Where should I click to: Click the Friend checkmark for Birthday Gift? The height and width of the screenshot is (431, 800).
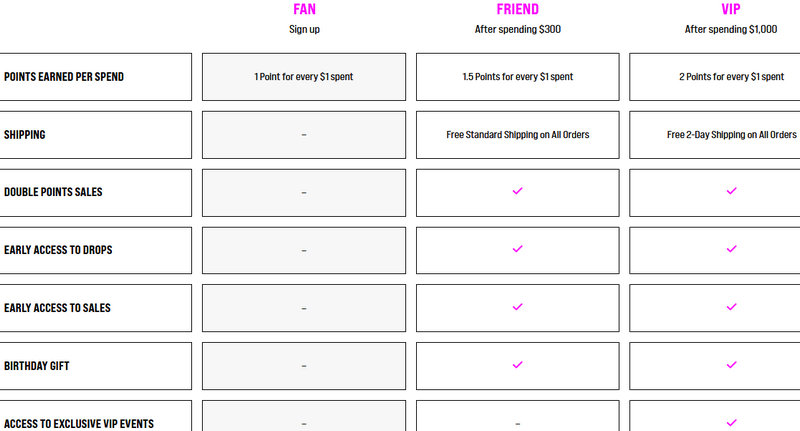point(517,365)
